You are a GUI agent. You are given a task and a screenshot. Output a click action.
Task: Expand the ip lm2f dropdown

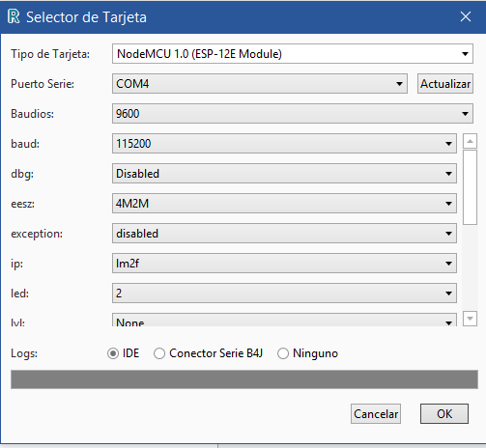click(284, 264)
